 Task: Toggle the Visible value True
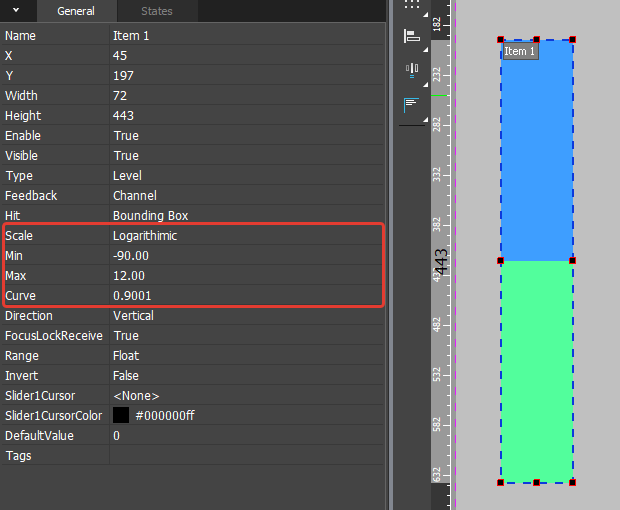pos(246,156)
